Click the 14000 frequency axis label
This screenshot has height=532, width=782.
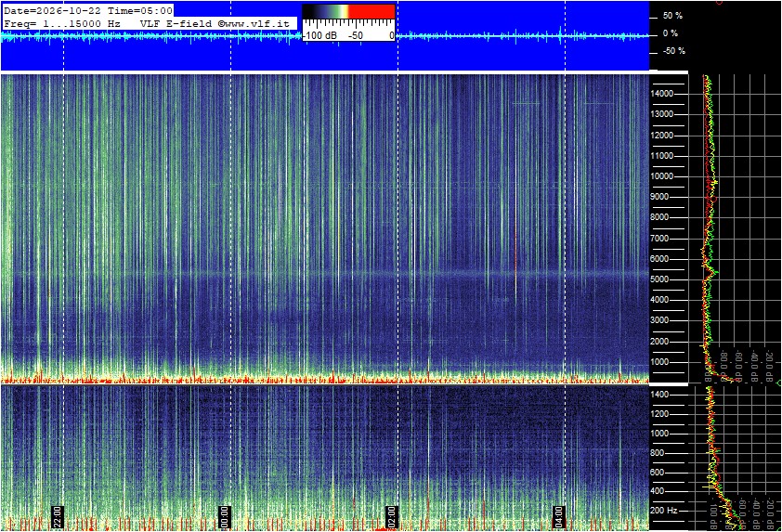point(662,94)
